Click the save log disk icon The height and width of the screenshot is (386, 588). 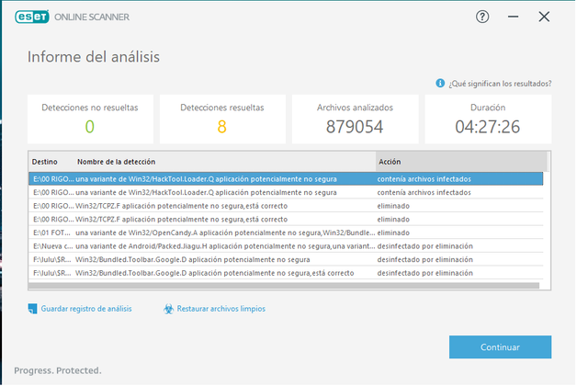[x=33, y=309]
